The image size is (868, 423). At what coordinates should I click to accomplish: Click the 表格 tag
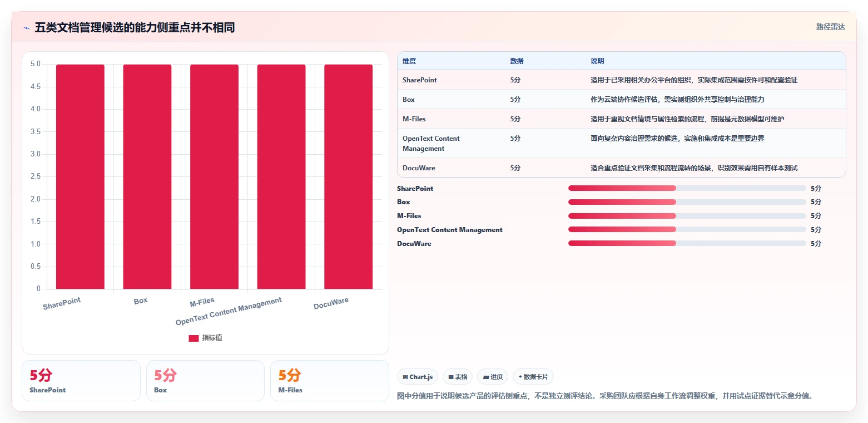[x=458, y=377]
